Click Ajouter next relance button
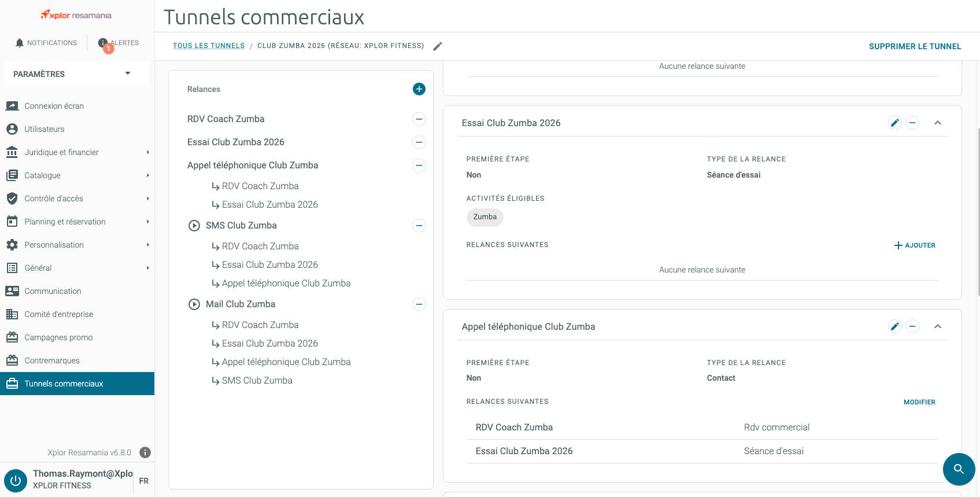980x497 pixels. click(915, 245)
